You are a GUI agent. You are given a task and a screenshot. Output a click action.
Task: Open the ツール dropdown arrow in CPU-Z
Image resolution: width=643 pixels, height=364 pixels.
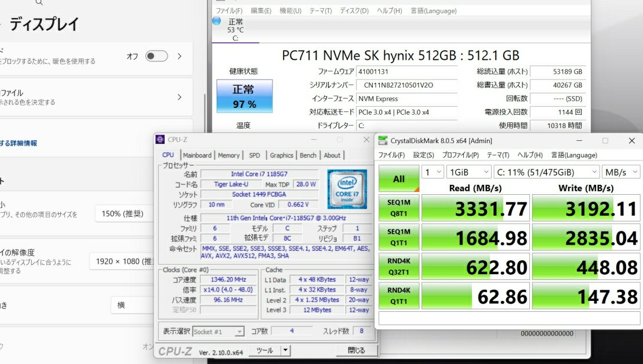(x=285, y=350)
